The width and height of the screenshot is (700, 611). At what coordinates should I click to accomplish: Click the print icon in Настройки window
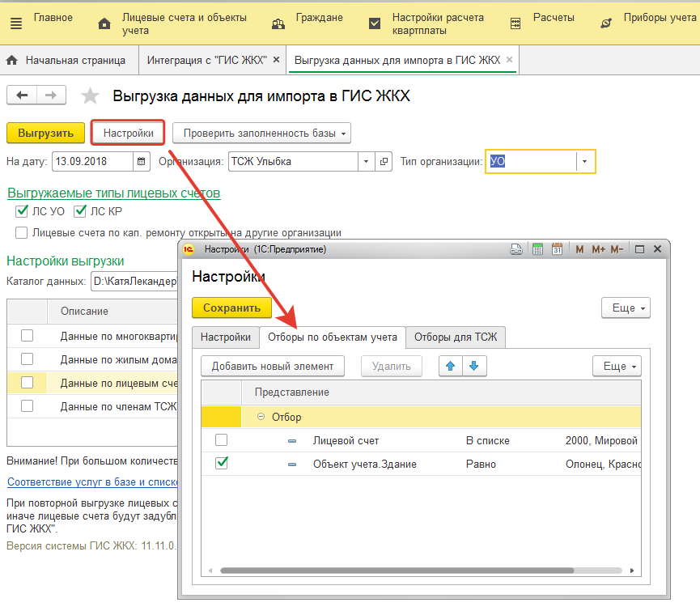coord(516,249)
